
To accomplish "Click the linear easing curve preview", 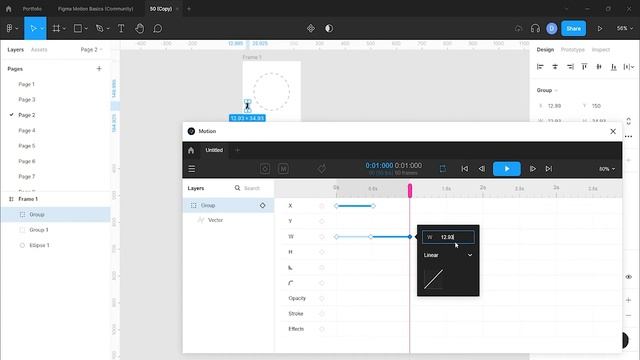I will [433, 279].
